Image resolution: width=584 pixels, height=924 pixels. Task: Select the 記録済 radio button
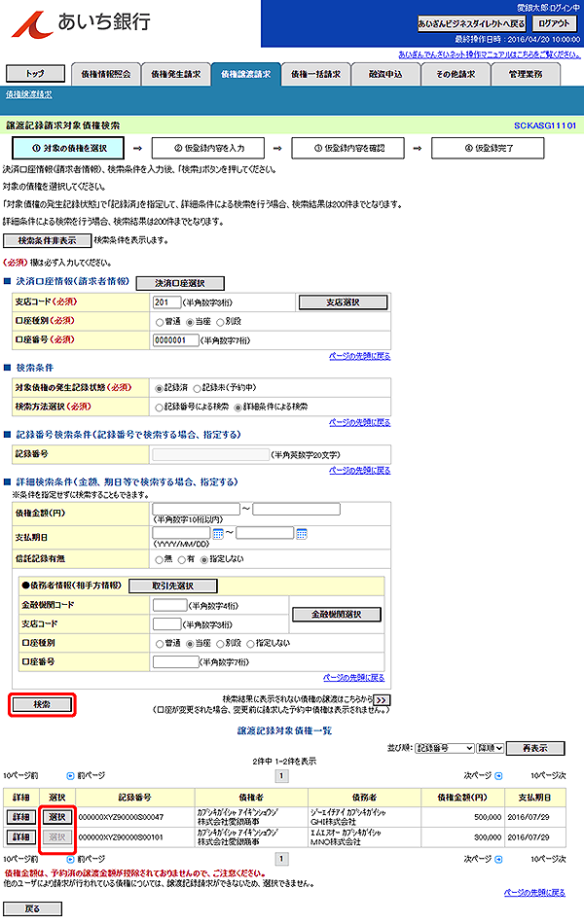pyautogui.click(x=159, y=388)
